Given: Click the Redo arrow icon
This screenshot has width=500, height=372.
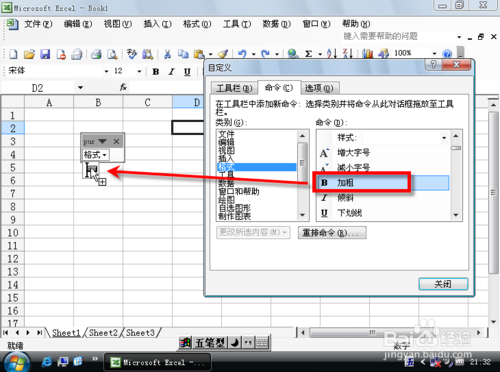Looking at the screenshot, I should pos(265,54).
